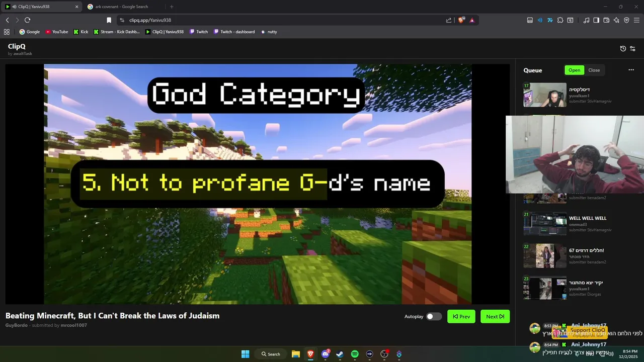
Task: Click the video player on God Category
Action: (x=258, y=184)
